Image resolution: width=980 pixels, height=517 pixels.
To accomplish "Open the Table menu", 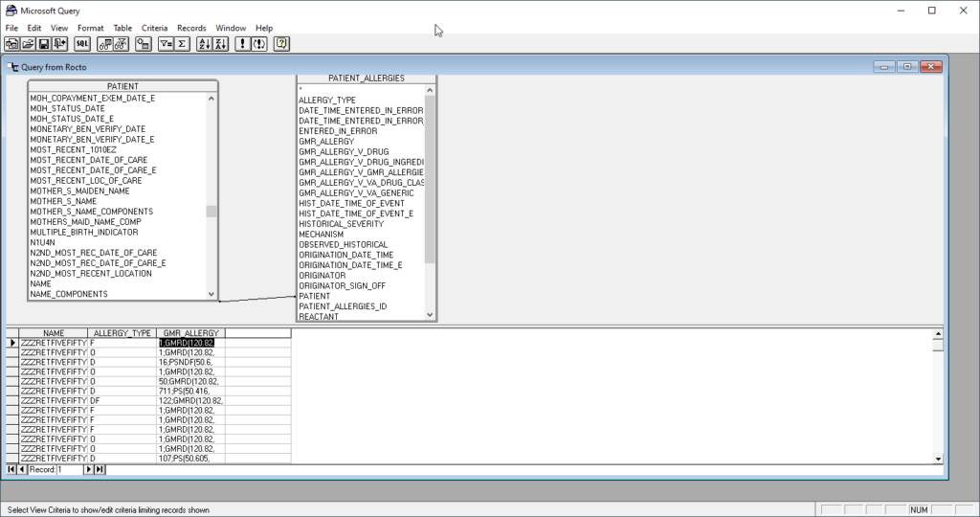I will [x=122, y=28].
